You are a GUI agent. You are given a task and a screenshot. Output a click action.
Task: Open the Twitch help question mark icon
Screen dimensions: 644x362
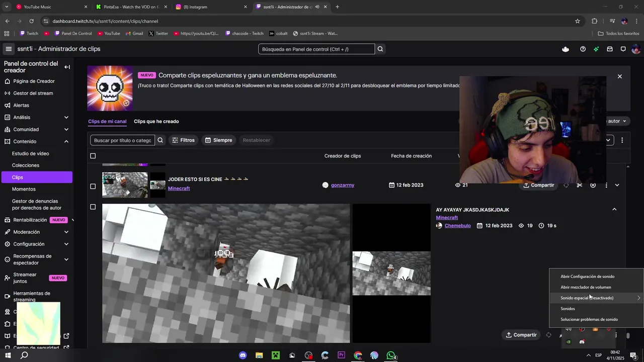583,49
